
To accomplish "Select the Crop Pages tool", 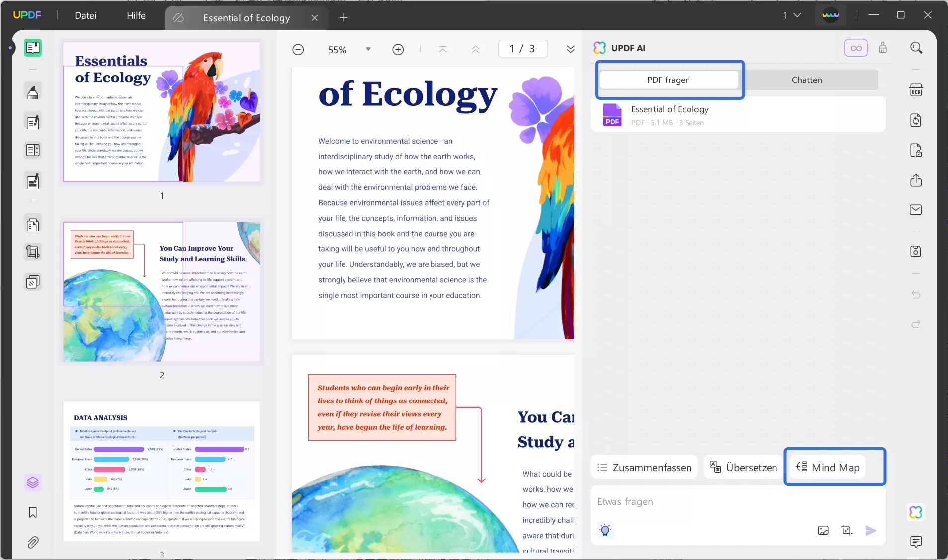I will (33, 252).
